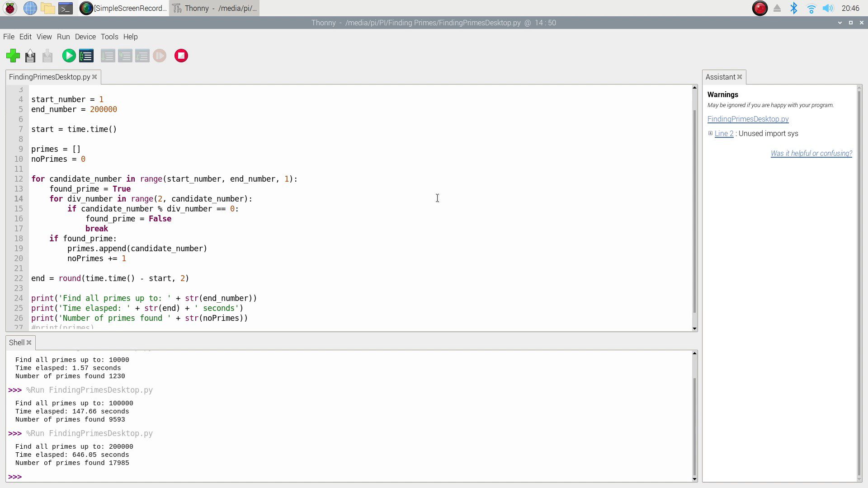Run current script with green play button
Image resolution: width=868 pixels, height=488 pixels.
pos(69,56)
